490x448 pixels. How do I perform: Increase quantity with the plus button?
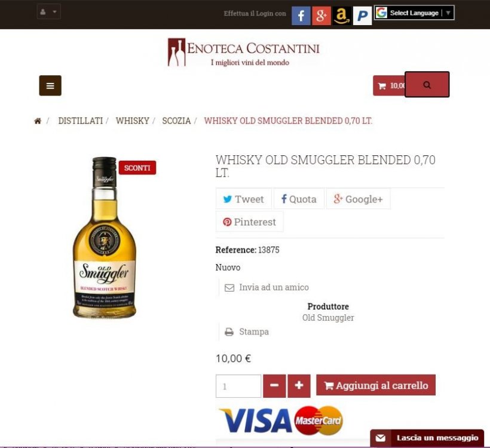pos(299,386)
